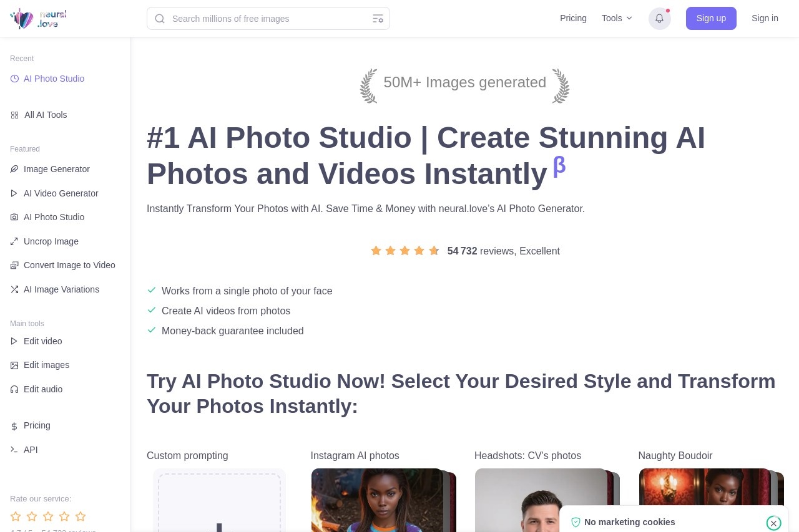Dismiss the cookies notice
Screen dimensions: 799x532
[x=773, y=523]
